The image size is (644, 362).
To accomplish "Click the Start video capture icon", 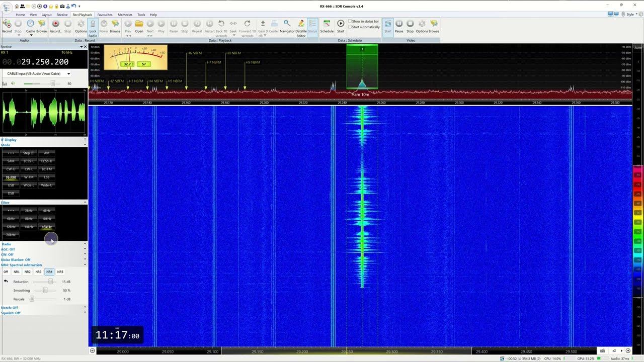I will point(388,24).
